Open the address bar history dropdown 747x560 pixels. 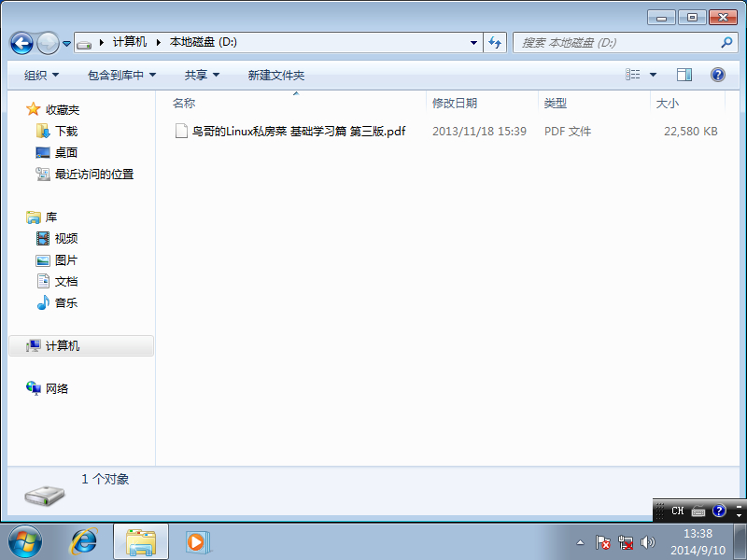click(x=473, y=42)
